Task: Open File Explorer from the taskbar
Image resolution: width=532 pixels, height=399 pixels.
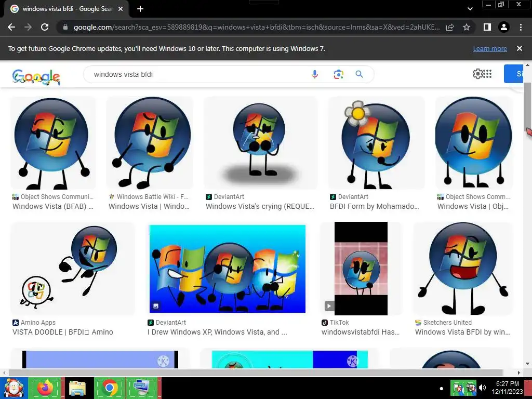Action: 77,388
